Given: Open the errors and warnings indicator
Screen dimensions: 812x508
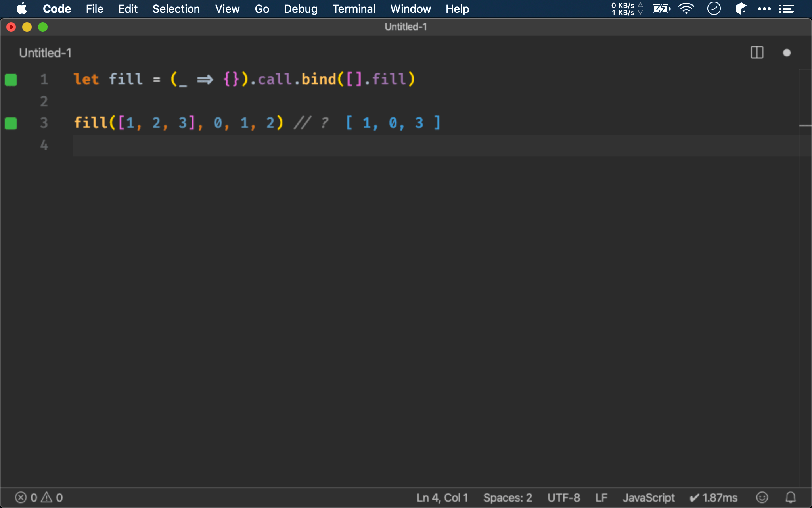Looking at the screenshot, I should (39, 497).
